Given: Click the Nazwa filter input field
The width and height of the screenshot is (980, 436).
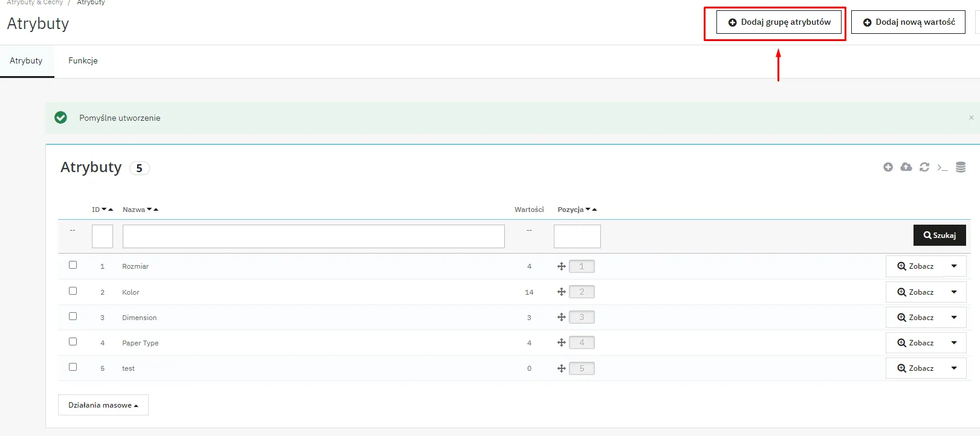Looking at the screenshot, I should pyautogui.click(x=313, y=236).
